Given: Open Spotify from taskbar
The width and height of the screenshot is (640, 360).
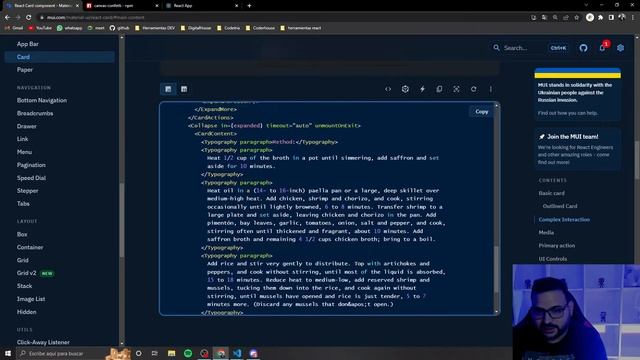Looking at the screenshot, I should (188, 353).
